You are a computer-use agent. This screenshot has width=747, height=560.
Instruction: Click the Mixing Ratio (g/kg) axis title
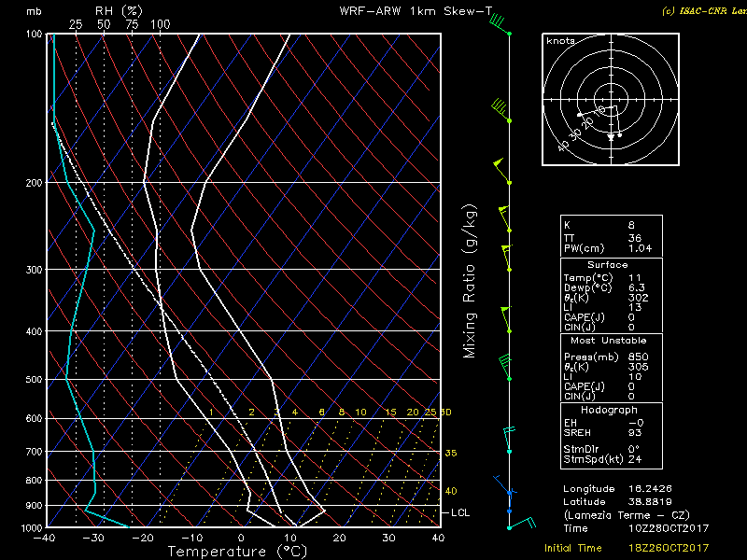pos(470,281)
